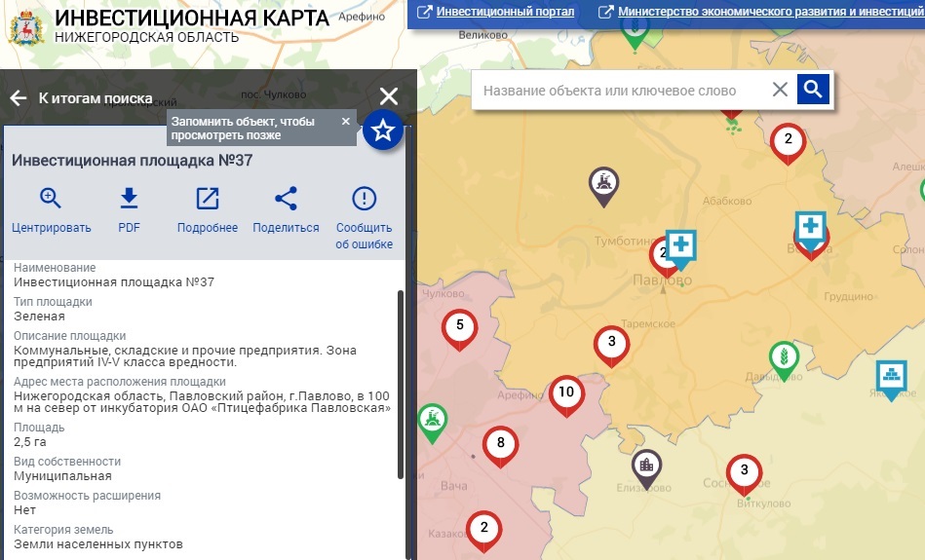Click the 'ИНВЕСТИЦИОННАЯ КАРТА' header title

tap(192, 19)
